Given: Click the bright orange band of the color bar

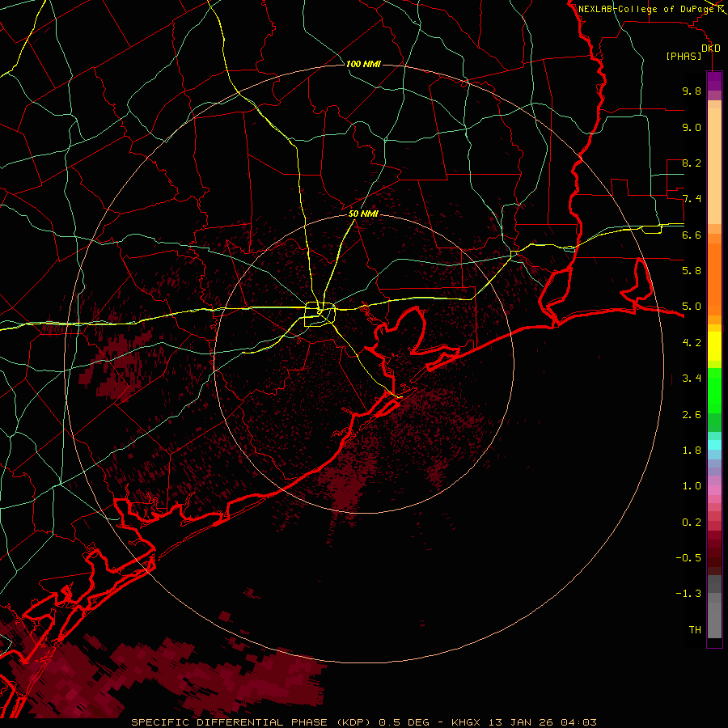Looking at the screenshot, I should tap(714, 280).
